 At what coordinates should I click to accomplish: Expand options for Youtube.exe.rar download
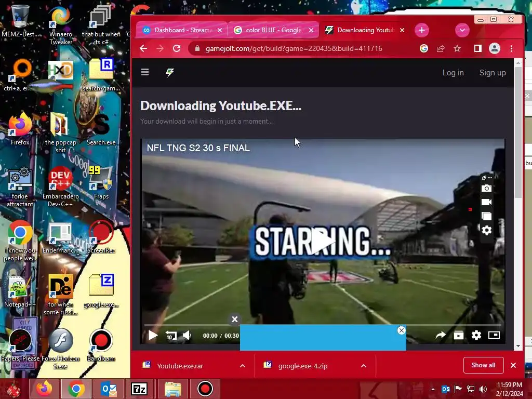(x=243, y=366)
